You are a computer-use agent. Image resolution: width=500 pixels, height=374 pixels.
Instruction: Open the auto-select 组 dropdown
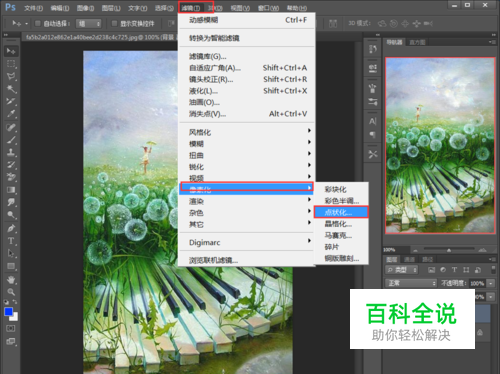[x=89, y=24]
